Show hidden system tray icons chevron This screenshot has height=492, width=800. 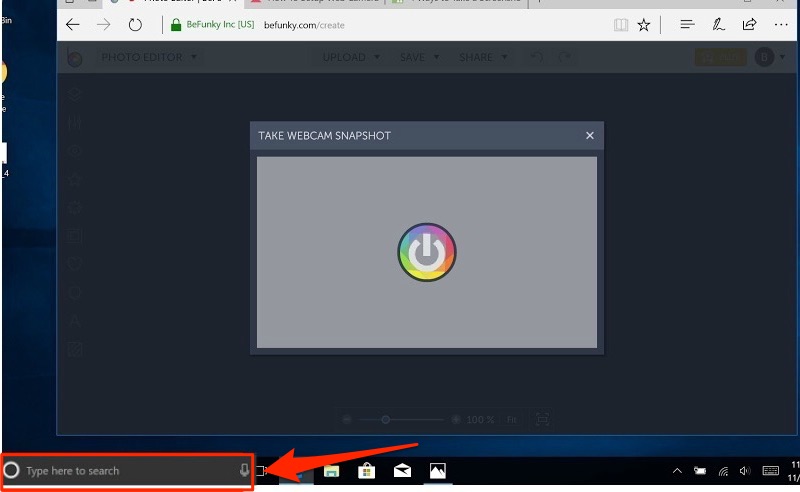(x=677, y=471)
